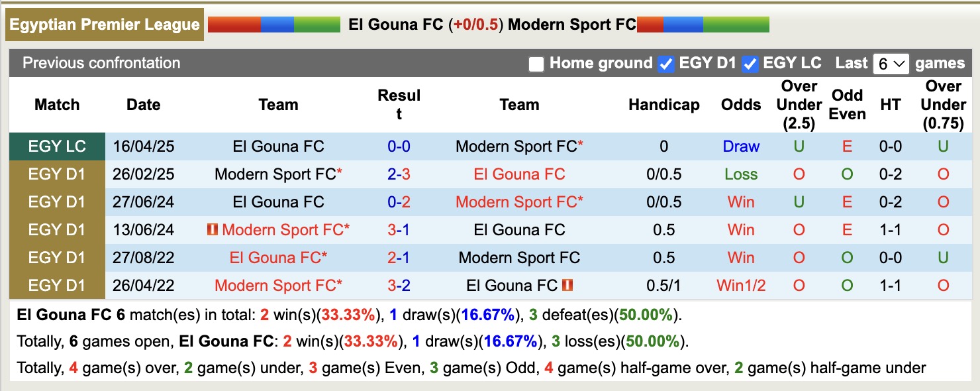Uncheck the EGY LC filter
980x391 pixels.
click(x=750, y=64)
